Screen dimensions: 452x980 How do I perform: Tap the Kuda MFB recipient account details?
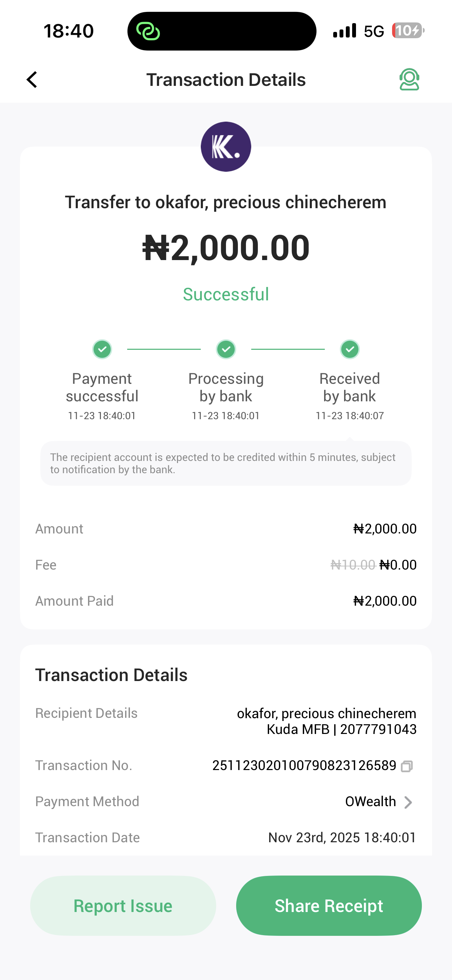[x=341, y=729]
